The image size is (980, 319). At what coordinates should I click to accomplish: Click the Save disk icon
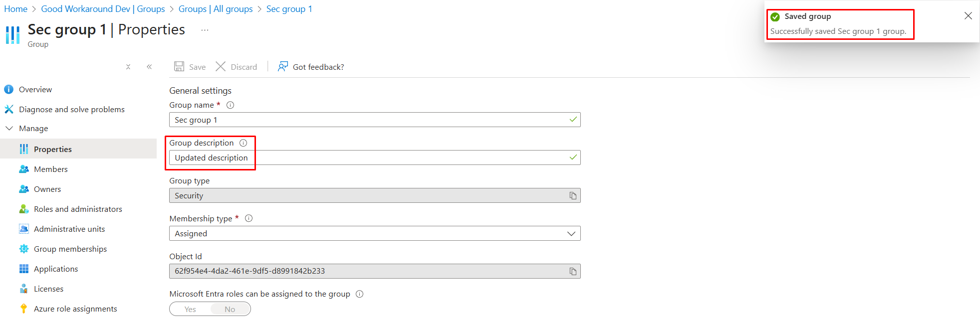click(x=179, y=67)
